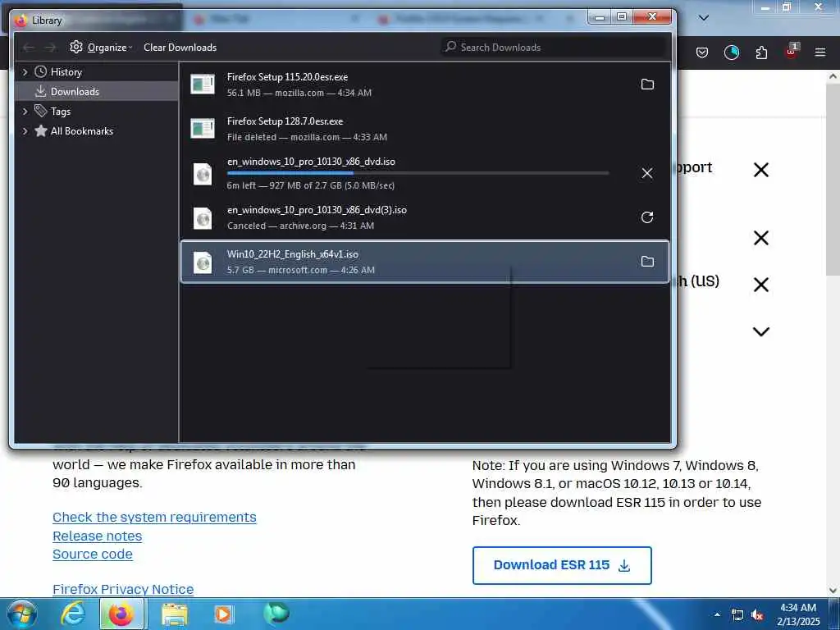
Task: Click the Library back arrow
Action: pos(29,48)
